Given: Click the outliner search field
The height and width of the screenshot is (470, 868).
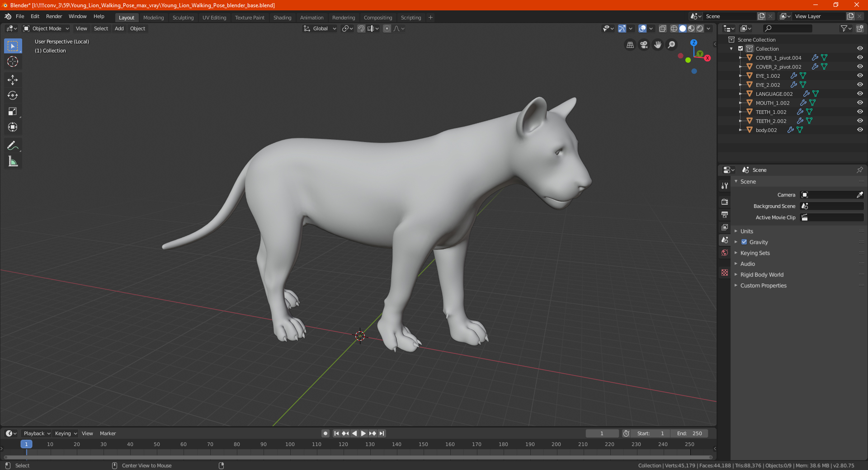Looking at the screenshot, I should [x=788, y=28].
